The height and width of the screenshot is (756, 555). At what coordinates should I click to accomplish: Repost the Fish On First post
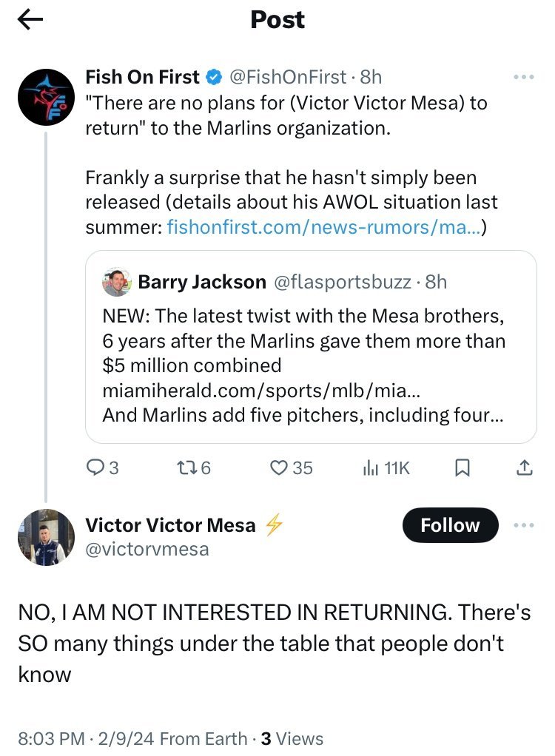[195, 468]
